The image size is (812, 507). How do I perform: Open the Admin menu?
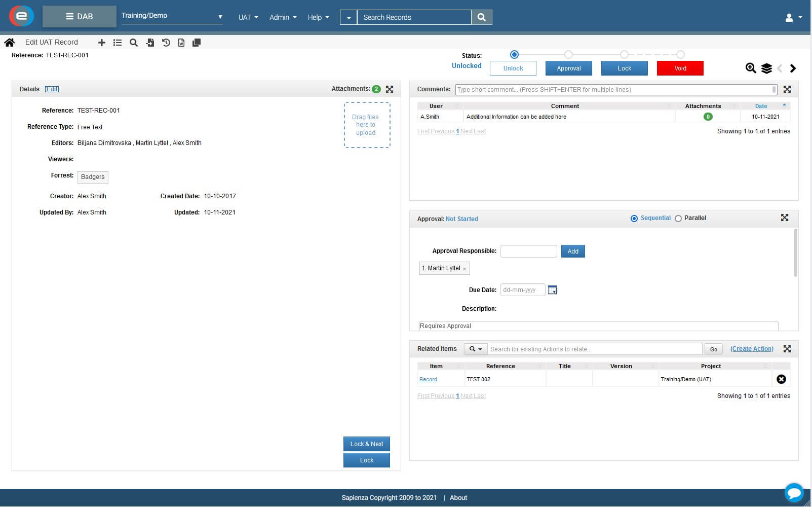[283, 17]
